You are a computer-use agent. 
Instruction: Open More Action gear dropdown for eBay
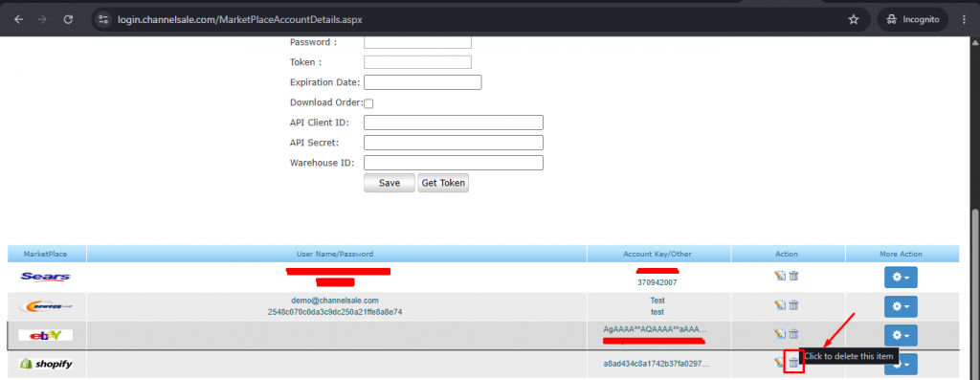tap(901, 335)
